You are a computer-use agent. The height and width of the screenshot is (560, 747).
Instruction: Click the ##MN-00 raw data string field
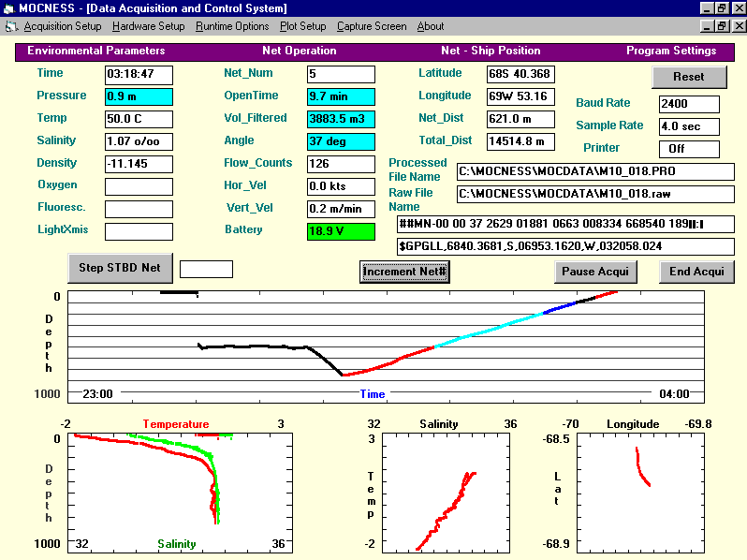point(565,224)
